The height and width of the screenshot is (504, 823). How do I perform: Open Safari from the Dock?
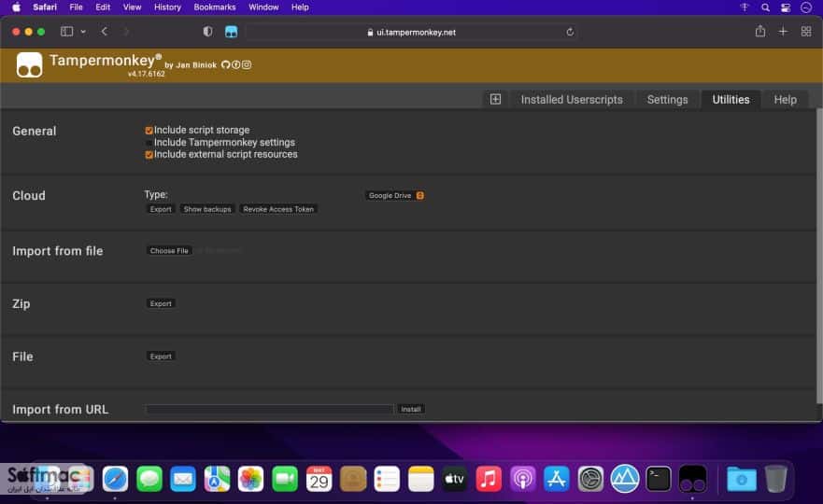point(116,478)
